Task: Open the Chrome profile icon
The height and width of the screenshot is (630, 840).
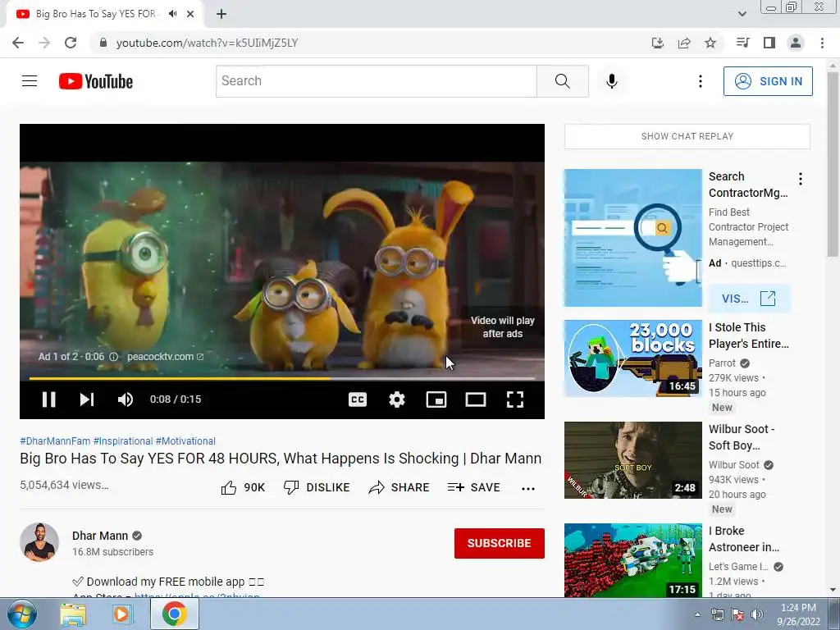Action: coord(796,43)
